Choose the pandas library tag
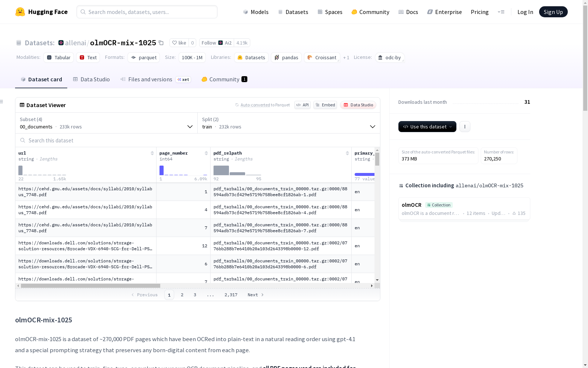This screenshot has width=588, height=368. tap(286, 57)
